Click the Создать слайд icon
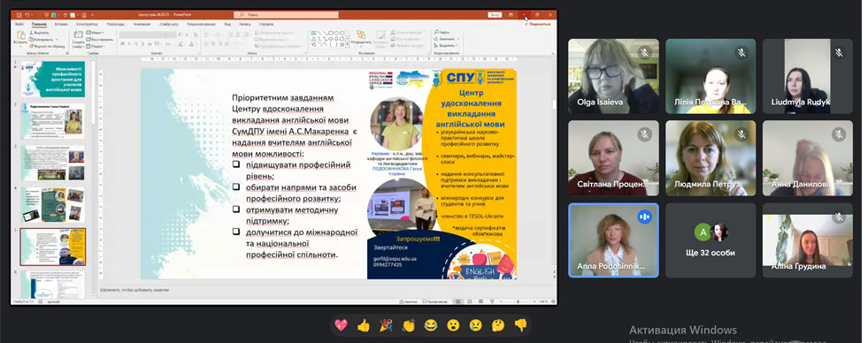Image resolution: width=868 pixels, height=343 pixels. (78, 39)
